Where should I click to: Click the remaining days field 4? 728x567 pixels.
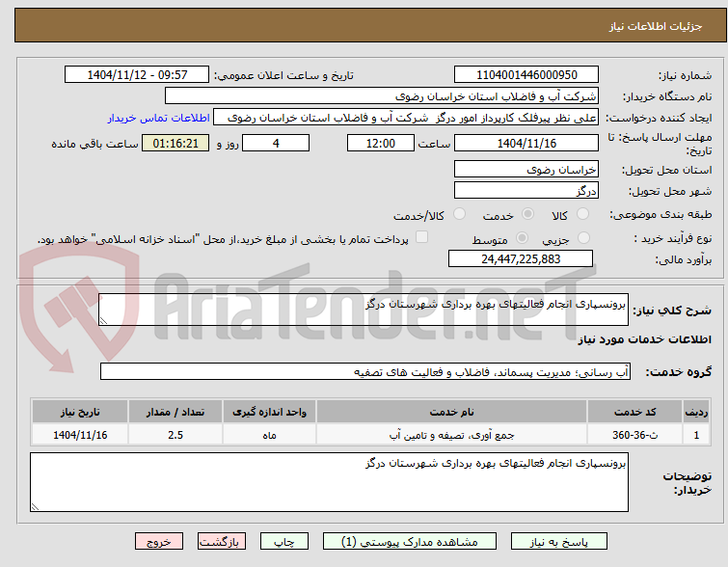(x=276, y=143)
